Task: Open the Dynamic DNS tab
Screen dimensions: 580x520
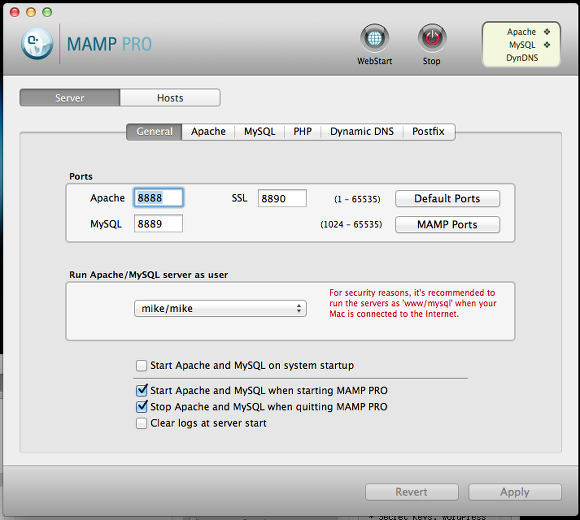Action: pos(362,132)
